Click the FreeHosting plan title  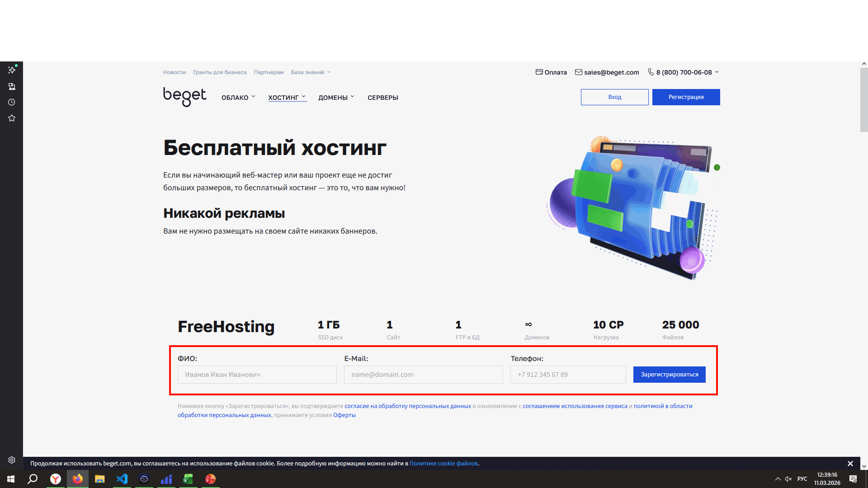pos(226,327)
